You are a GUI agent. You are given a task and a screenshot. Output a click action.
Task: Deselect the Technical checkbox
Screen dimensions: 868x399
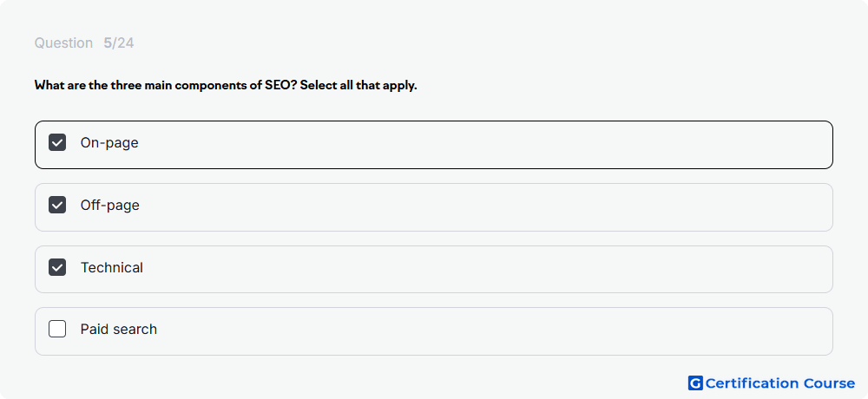click(x=57, y=268)
